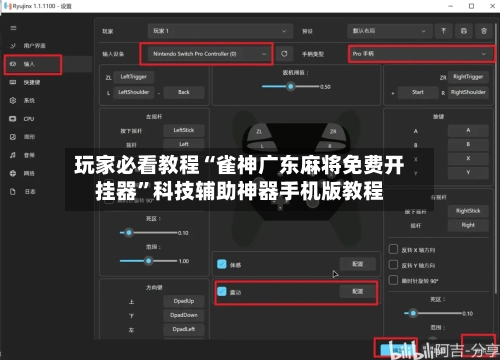500x360 pixels.
Task: Rebind R mapped to RightShoulder
Action: [468, 92]
